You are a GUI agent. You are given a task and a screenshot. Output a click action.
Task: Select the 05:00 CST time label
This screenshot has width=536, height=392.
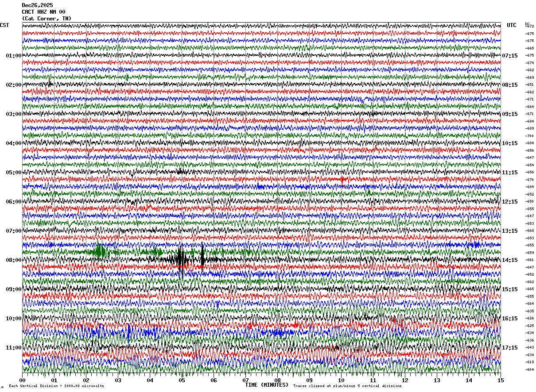(14, 173)
